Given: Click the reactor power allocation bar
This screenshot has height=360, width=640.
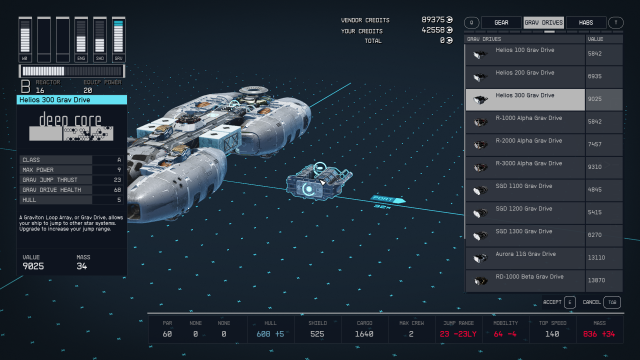Looking at the screenshot, I should 72,71.
